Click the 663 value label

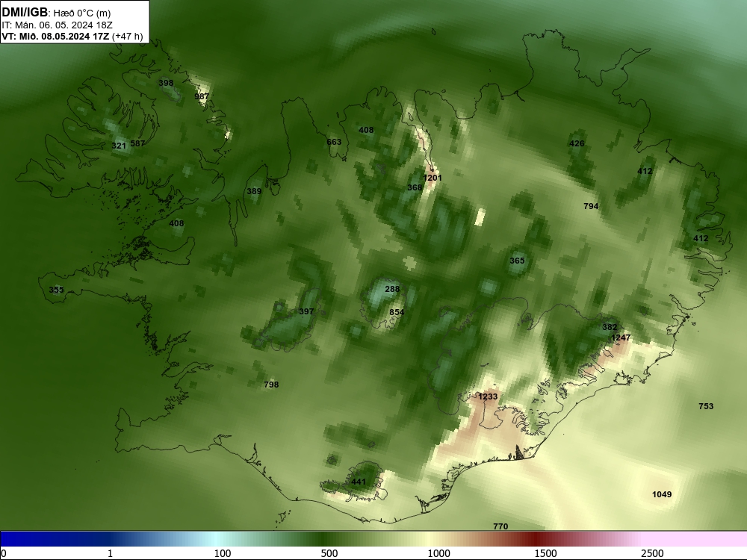tap(334, 142)
